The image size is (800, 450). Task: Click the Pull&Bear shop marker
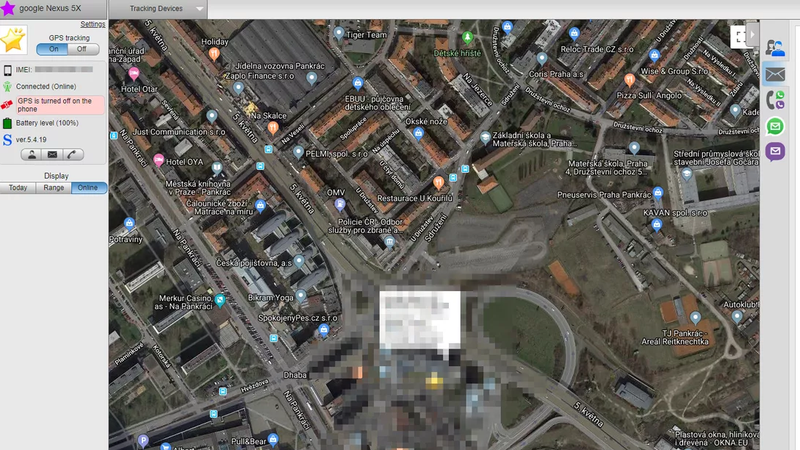273,440
